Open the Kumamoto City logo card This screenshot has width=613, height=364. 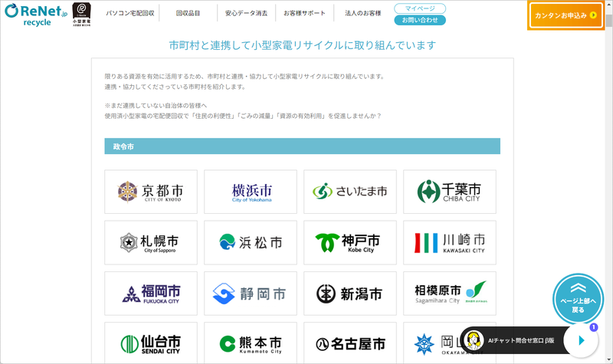[251, 343]
